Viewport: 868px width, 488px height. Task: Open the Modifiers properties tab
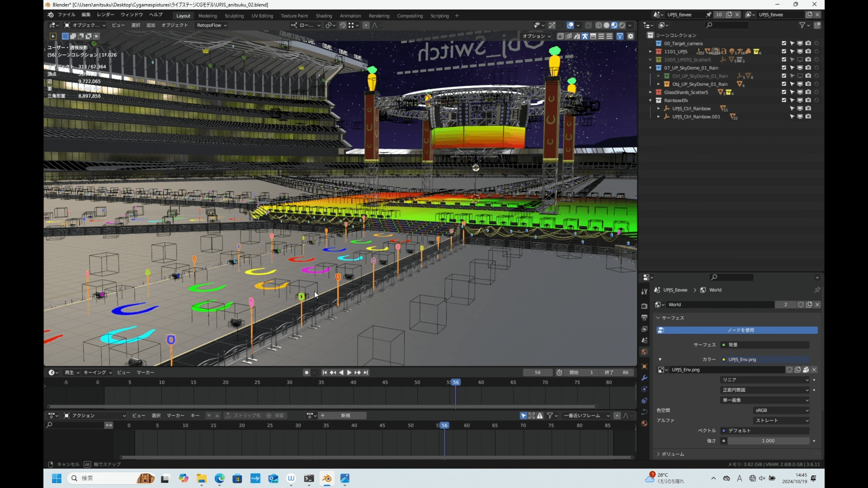coord(644,378)
